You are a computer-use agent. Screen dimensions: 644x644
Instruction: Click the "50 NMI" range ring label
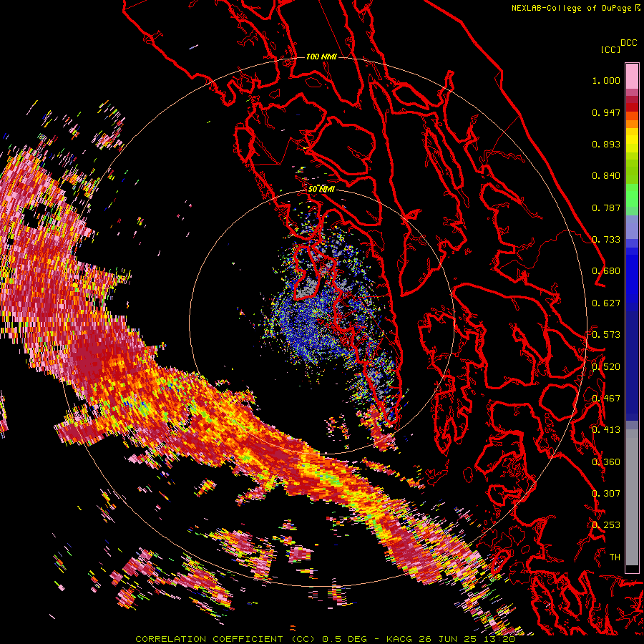321,189
